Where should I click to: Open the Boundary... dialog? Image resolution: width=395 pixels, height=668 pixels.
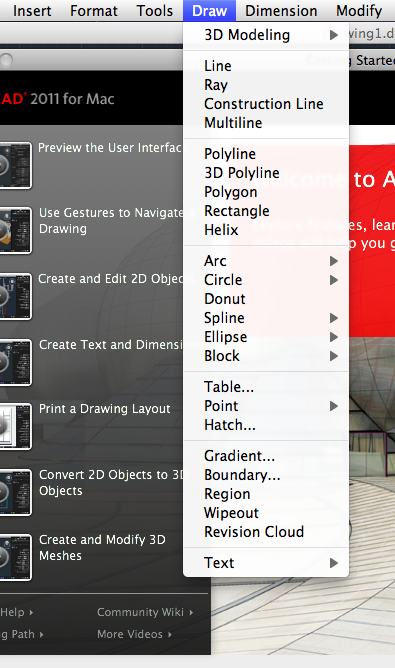pos(266,475)
